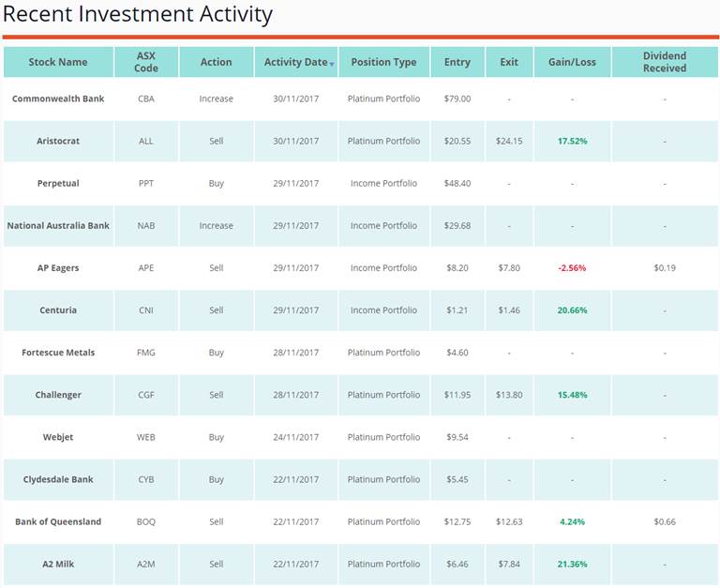The height and width of the screenshot is (588, 720).
Task: Click the BOQ code cell
Action: pyautogui.click(x=146, y=521)
